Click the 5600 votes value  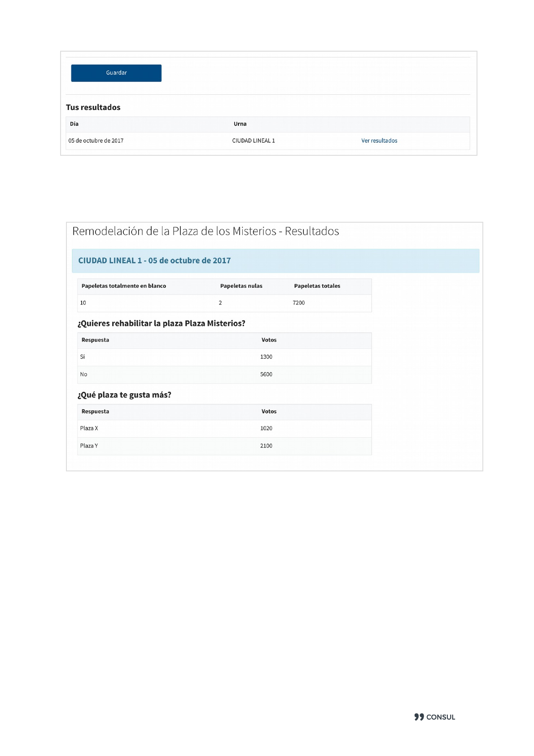pos(266,374)
